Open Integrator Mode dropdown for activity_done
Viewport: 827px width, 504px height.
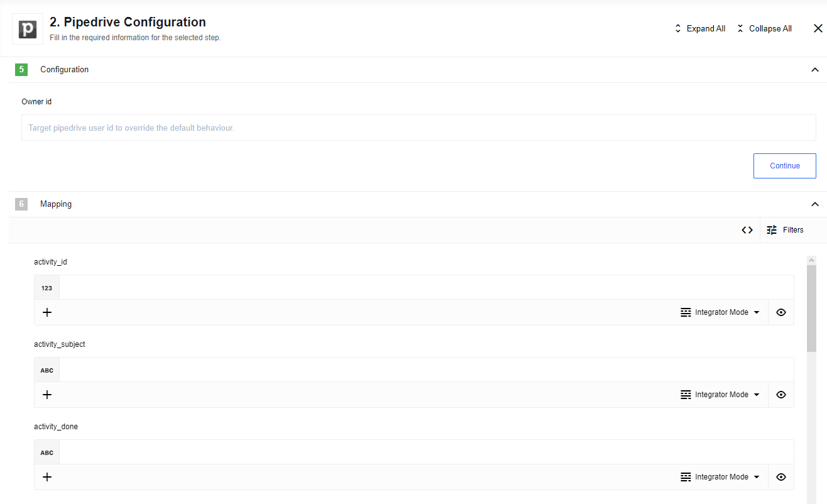(x=720, y=477)
